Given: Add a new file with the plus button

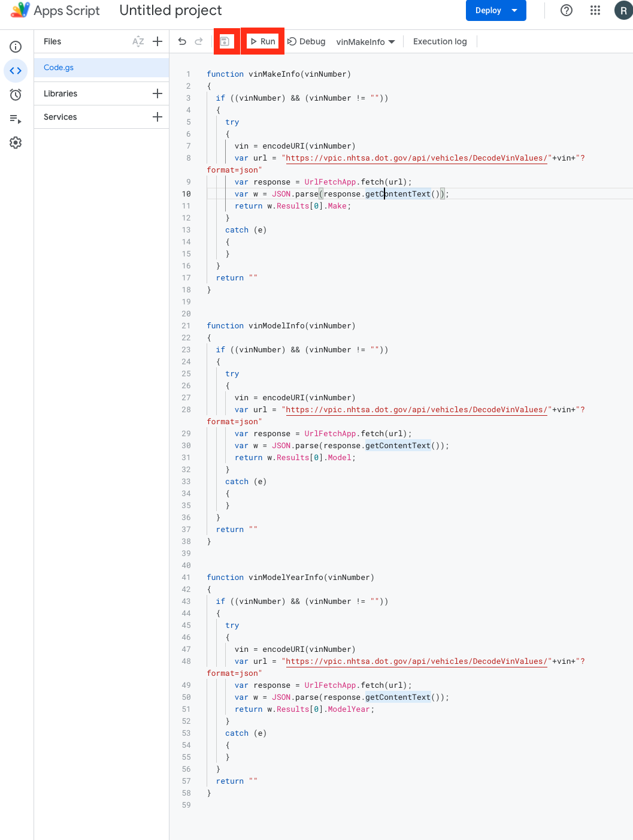Looking at the screenshot, I should [157, 41].
